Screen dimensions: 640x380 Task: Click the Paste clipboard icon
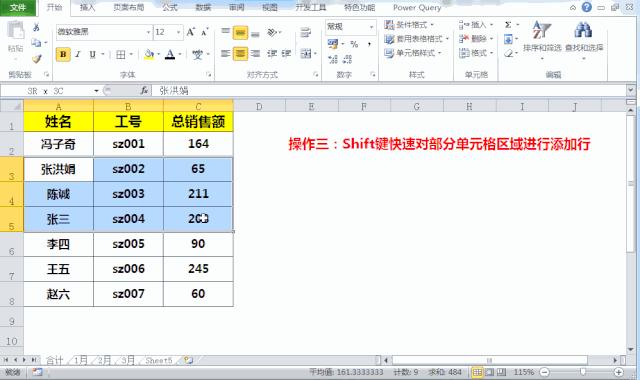[x=16, y=31]
